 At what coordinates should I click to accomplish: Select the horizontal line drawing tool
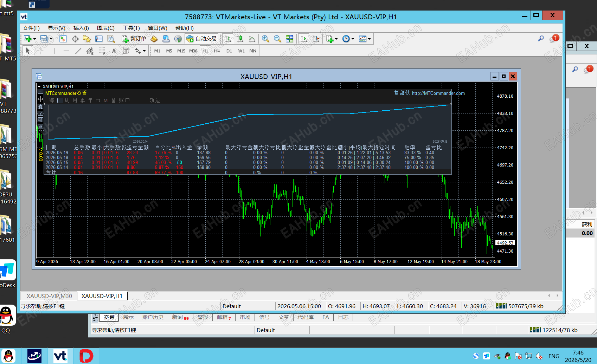tap(66, 51)
